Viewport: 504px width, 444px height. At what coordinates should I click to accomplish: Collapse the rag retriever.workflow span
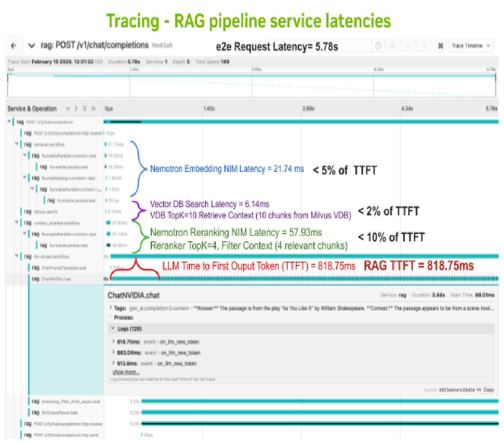pos(17,144)
